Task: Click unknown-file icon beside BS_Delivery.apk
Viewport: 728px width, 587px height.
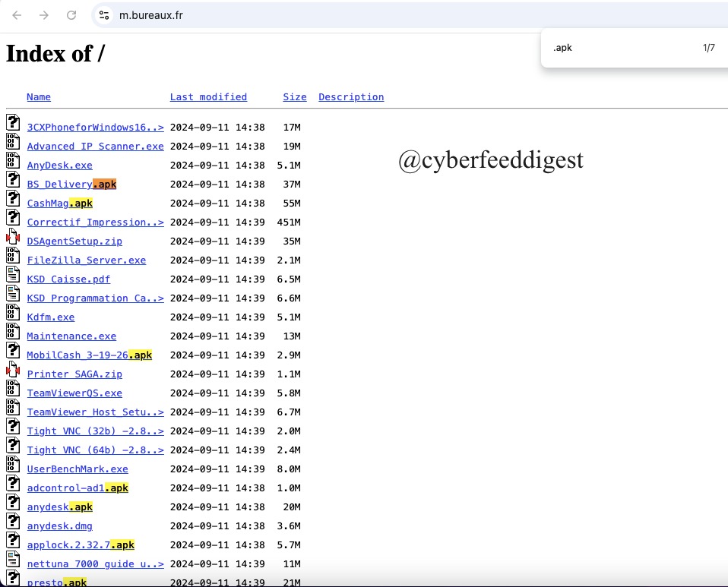Action: pos(13,179)
